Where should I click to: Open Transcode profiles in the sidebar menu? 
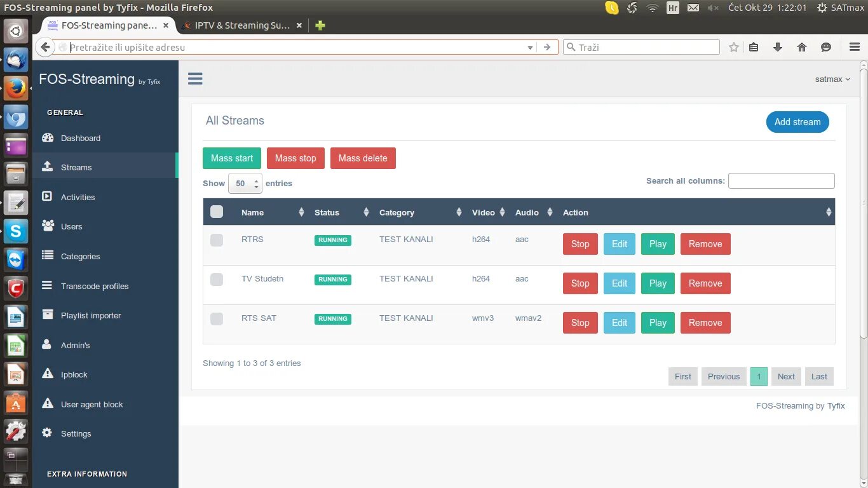105,286
